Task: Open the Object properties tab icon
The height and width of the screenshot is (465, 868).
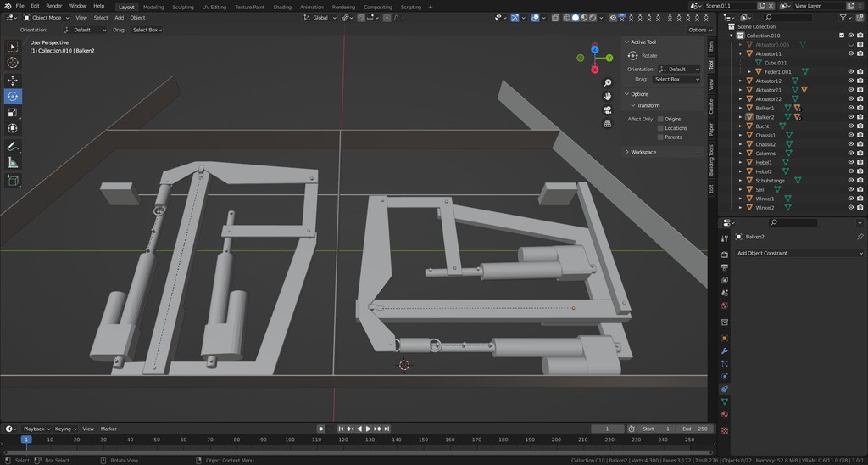Action: click(725, 338)
